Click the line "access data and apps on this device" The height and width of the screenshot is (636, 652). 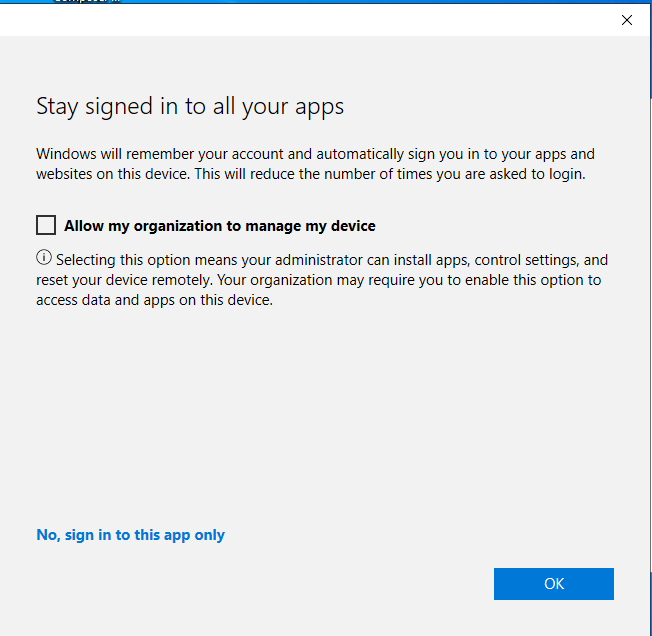[x=154, y=300]
